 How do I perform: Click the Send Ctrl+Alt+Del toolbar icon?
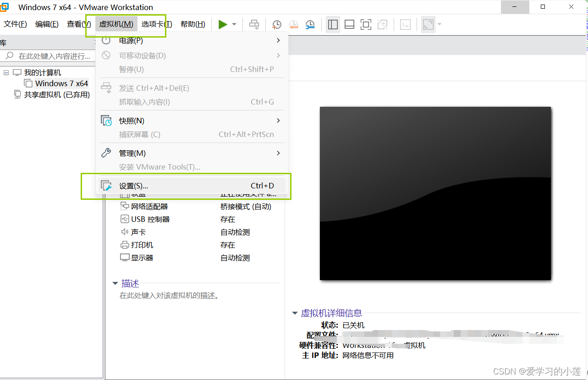point(254,24)
